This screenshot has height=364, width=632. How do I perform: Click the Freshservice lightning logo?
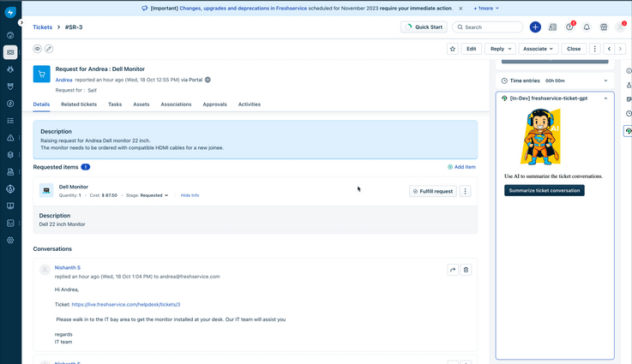tap(10, 12)
